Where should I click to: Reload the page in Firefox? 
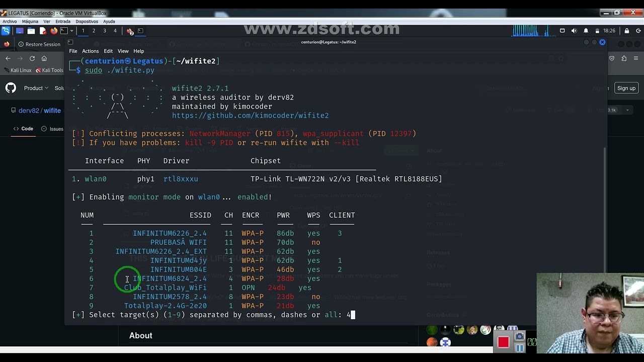coord(32,58)
